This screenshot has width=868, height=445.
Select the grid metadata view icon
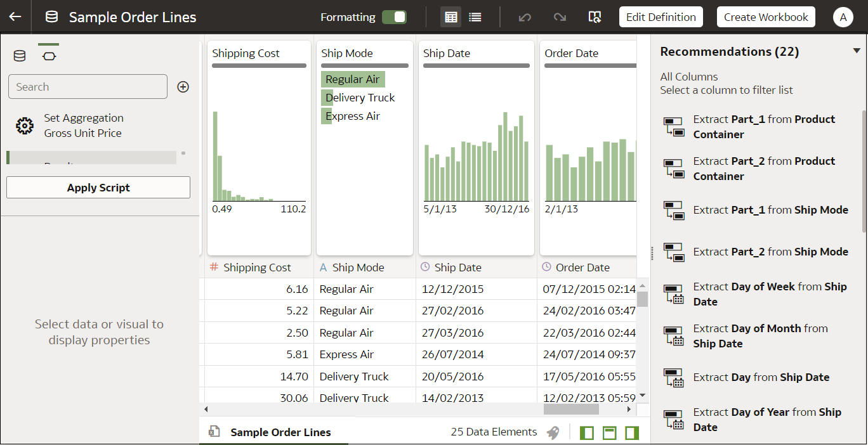point(450,16)
